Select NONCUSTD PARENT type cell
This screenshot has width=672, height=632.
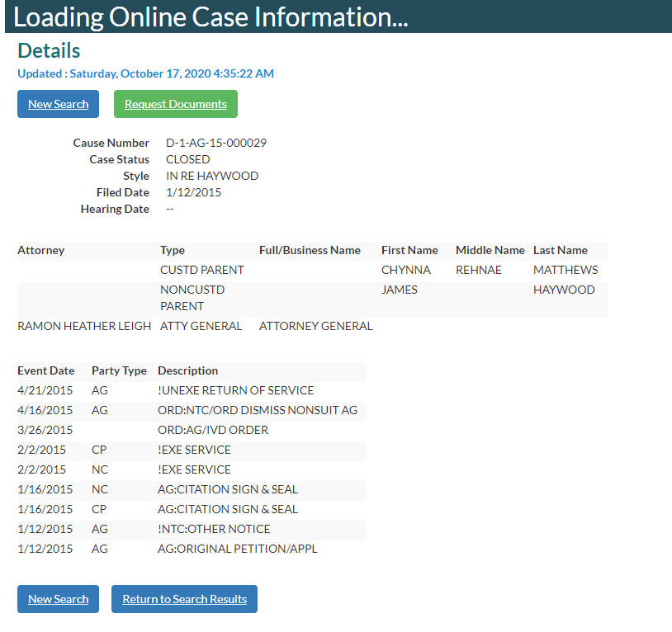point(192,298)
